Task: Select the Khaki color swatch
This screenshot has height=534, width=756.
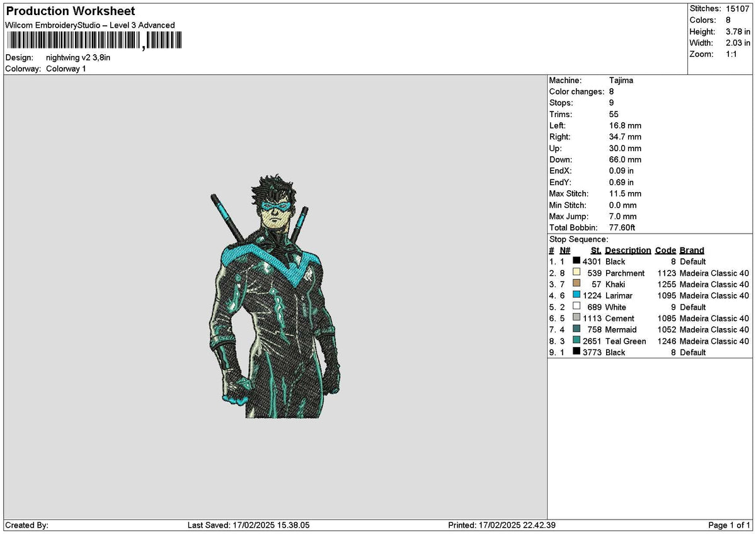Action: point(576,284)
